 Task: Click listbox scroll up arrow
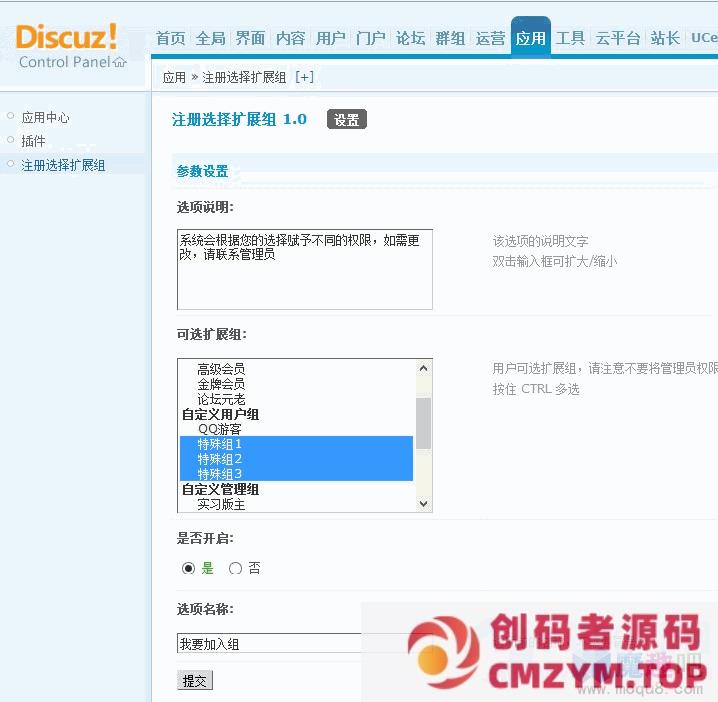point(424,368)
